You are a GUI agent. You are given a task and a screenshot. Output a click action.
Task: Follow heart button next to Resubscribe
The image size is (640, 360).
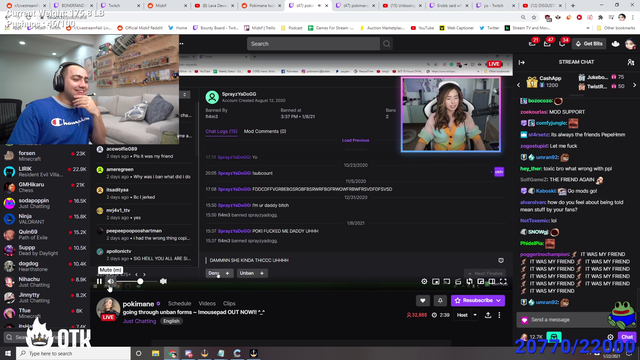(423, 300)
